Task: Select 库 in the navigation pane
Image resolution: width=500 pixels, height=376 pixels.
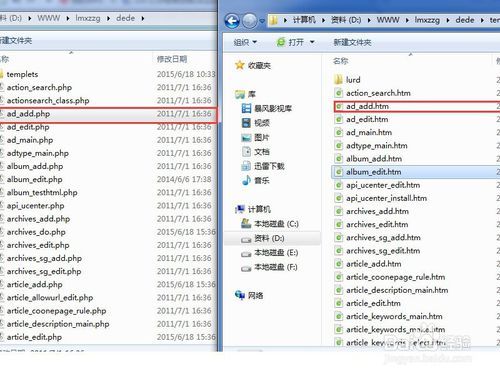Action: coord(245,94)
